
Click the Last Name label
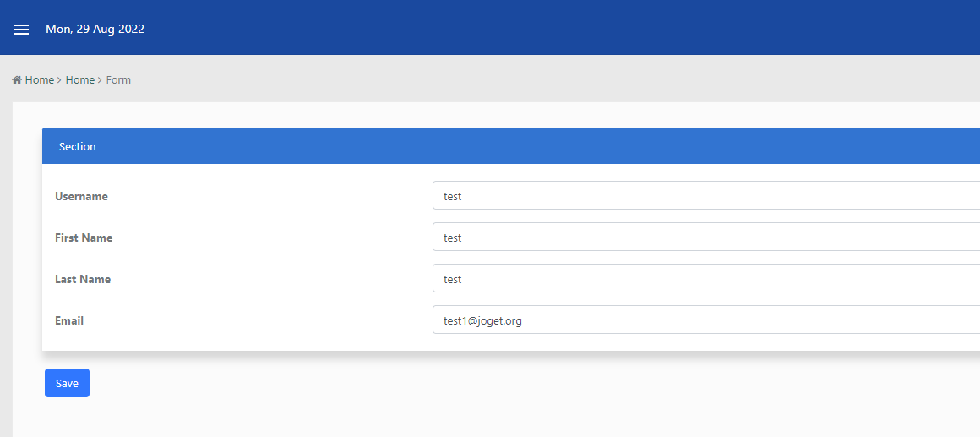83,279
